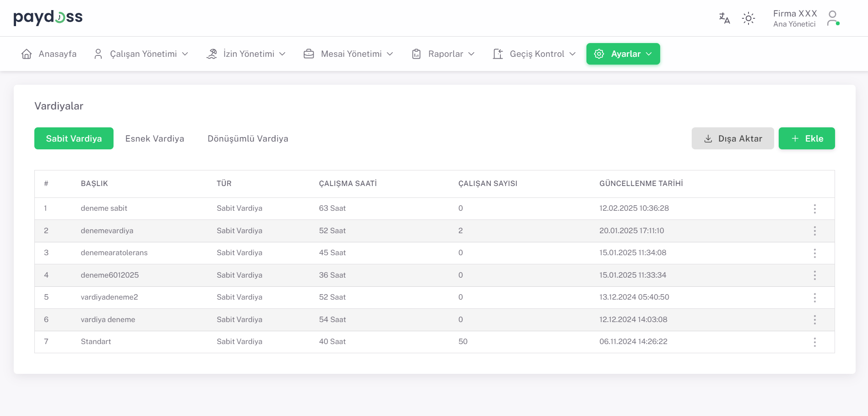Viewport: 868px width, 416px height.
Task: Expand the Çalışan Yönetimi dropdown menu
Action: coord(141,54)
